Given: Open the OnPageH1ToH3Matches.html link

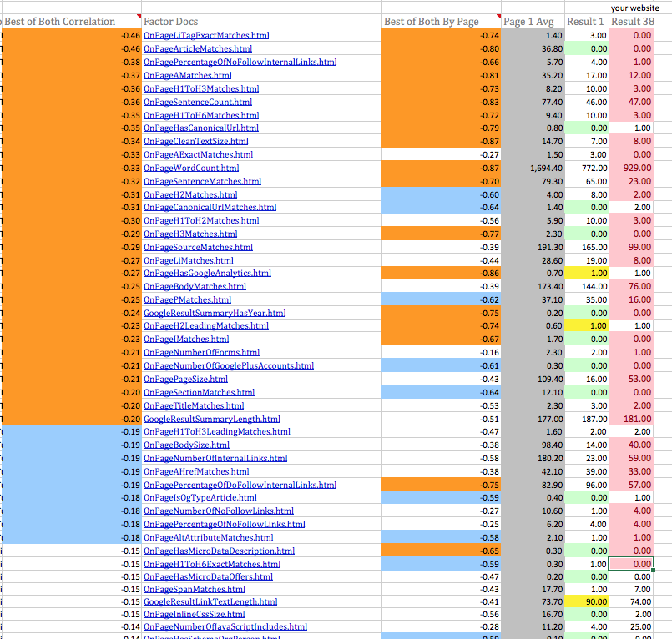Looking at the screenshot, I should pyautogui.click(x=201, y=88).
